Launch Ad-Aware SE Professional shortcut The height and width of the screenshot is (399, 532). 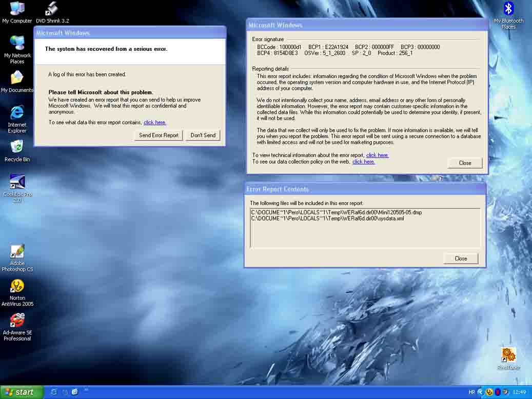click(x=17, y=321)
